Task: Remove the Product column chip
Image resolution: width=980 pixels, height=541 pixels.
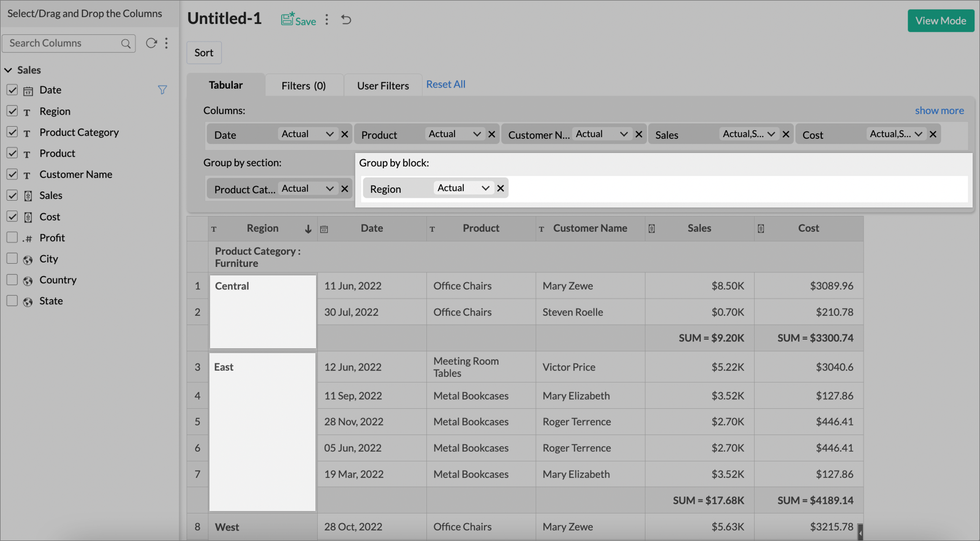Action: tap(491, 134)
